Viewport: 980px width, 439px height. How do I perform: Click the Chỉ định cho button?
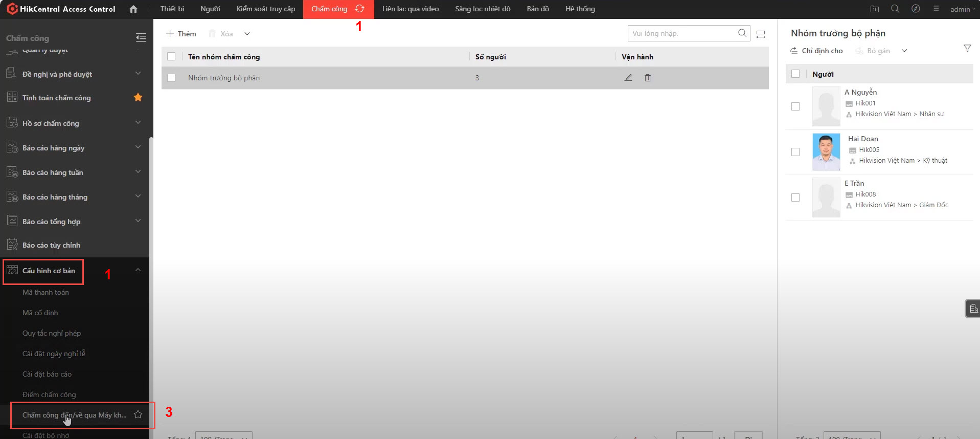[x=816, y=51]
